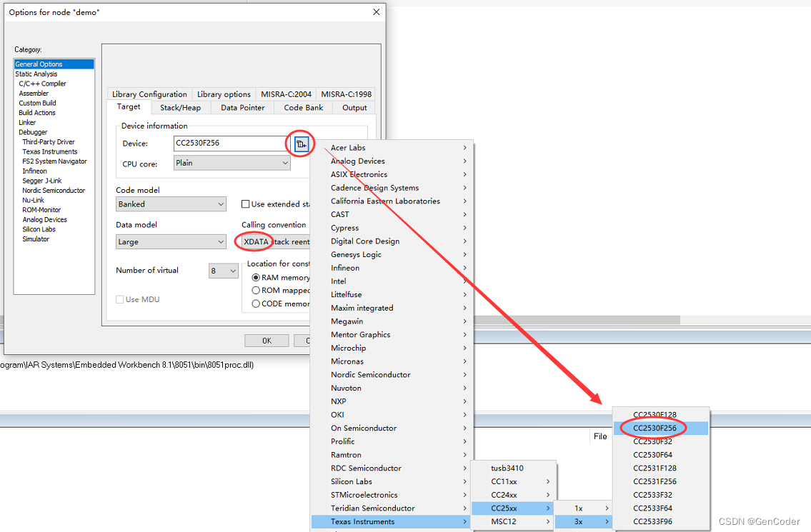
Task: Confirm the dialog with OK button
Action: tap(267, 341)
